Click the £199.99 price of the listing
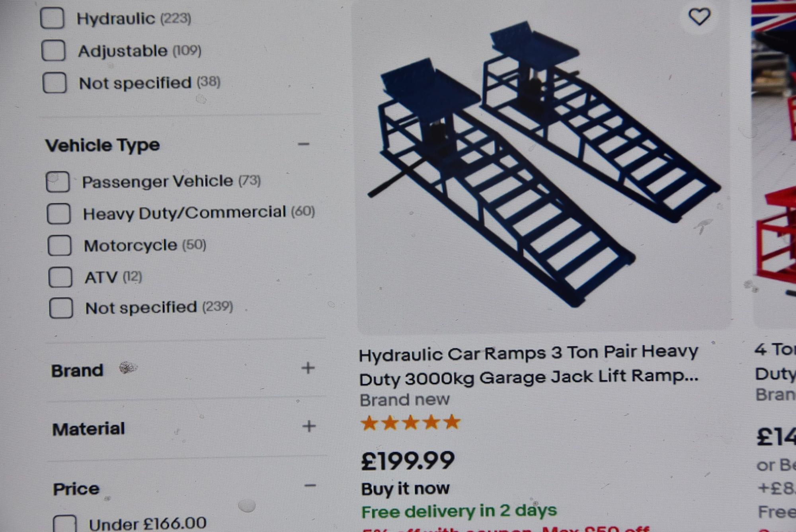This screenshot has width=796, height=532. pos(408,460)
